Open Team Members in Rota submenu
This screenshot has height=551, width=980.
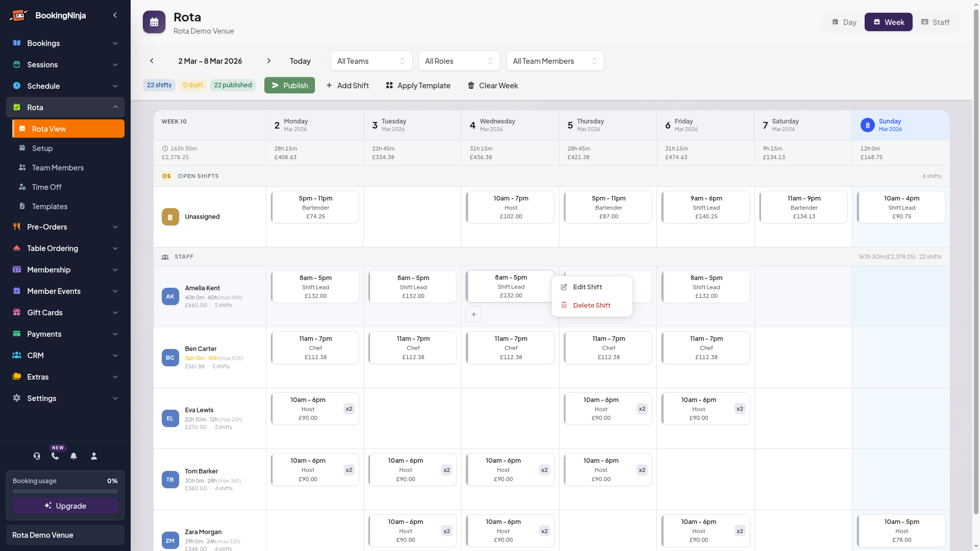point(68,167)
